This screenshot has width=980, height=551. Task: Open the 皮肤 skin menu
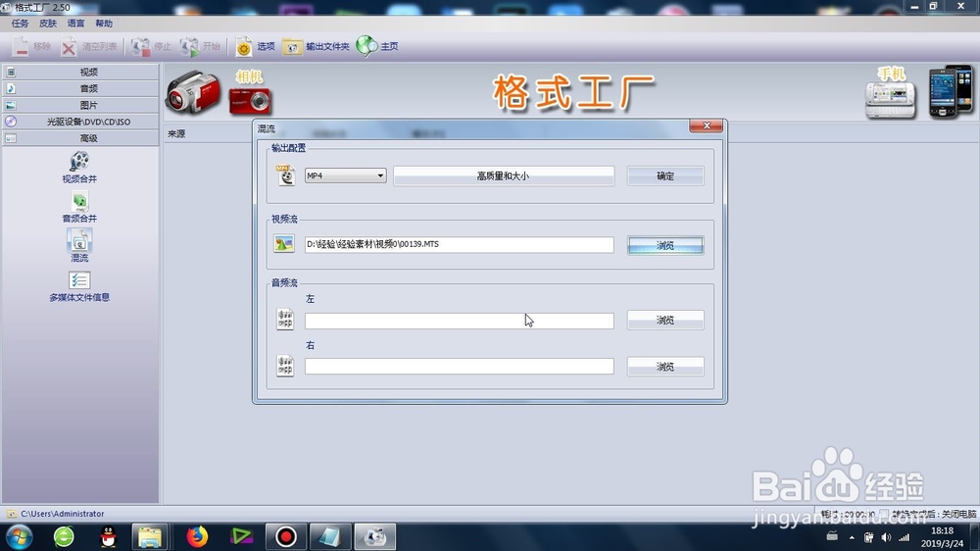tap(48, 24)
